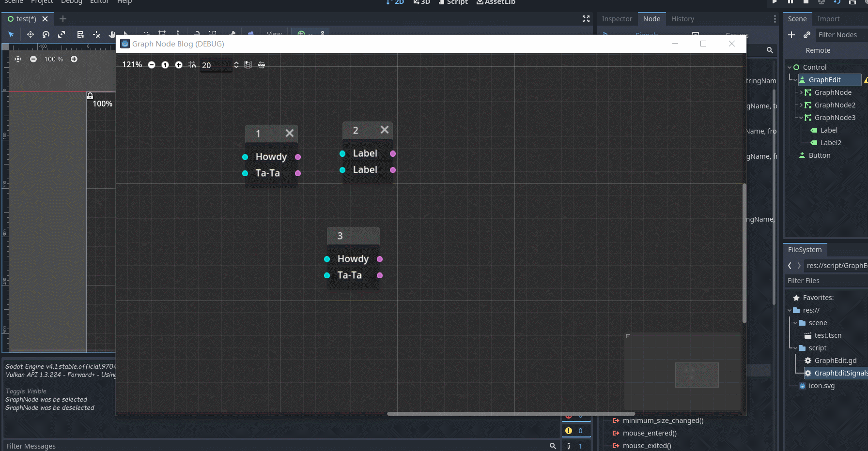Add a new child node in Scene dock
This screenshot has width=868, height=451.
point(791,34)
